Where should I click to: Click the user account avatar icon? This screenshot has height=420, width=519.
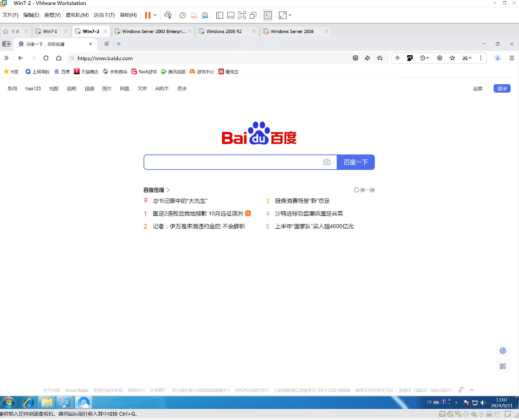tap(498, 58)
